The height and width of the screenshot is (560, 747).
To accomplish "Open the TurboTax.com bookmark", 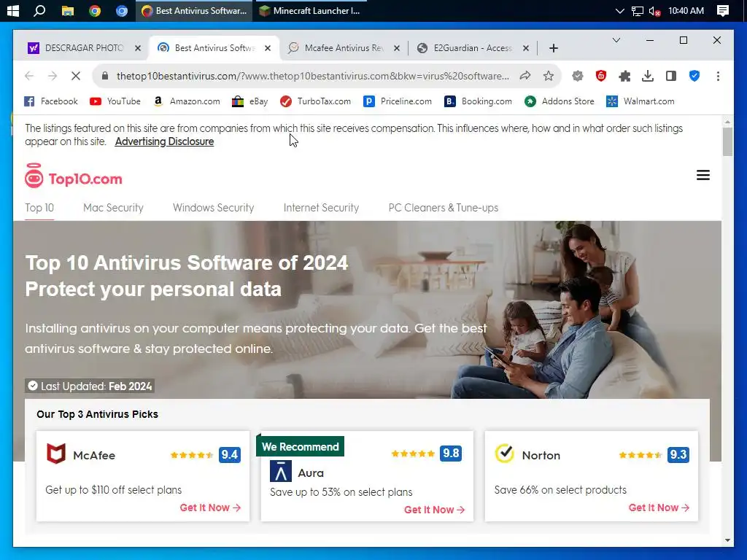I will [315, 101].
